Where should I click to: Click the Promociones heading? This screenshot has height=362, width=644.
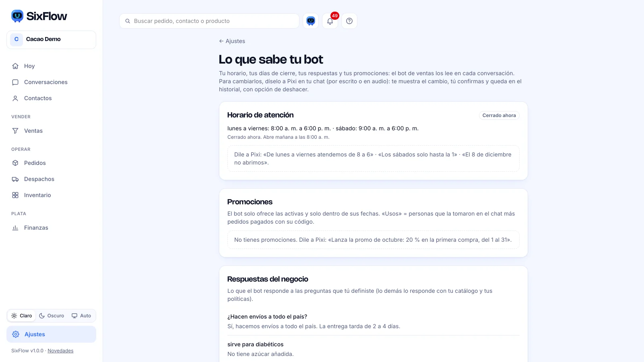tap(250, 202)
